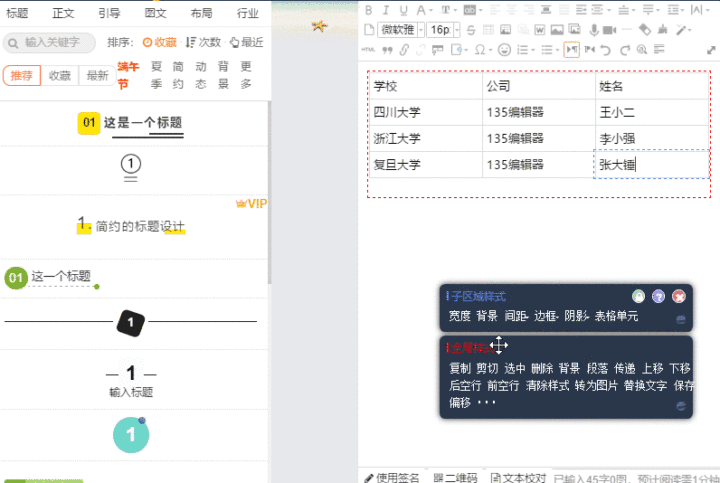This screenshot has height=483, width=720.
Task: Toggle fullscreen editor mode
Action: [711, 50]
